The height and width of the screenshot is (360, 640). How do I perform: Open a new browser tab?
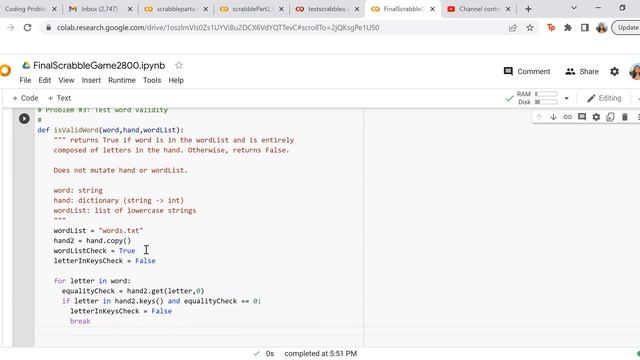[x=528, y=9]
